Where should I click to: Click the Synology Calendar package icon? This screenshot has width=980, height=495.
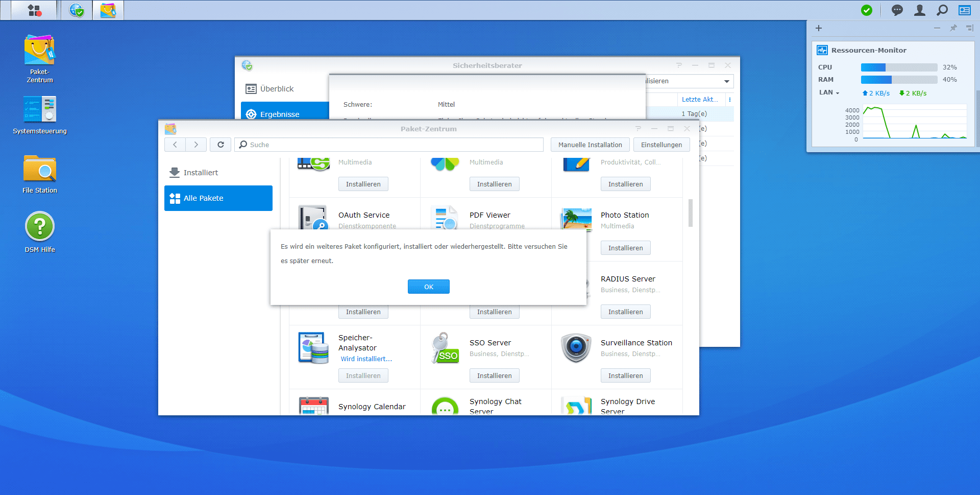313,406
